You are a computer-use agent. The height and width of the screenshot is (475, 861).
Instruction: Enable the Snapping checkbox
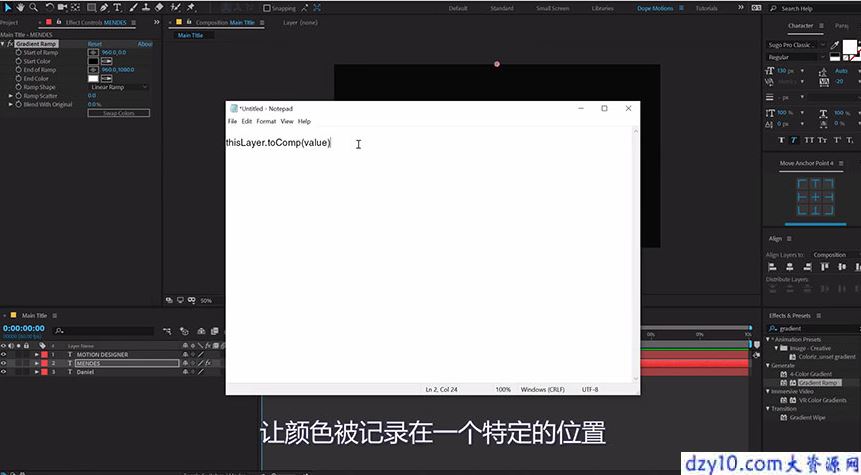[267, 8]
